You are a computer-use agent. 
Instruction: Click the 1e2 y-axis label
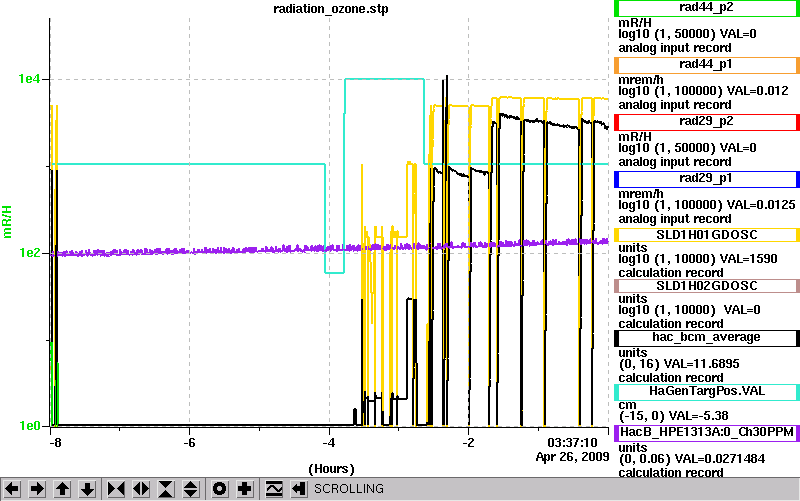point(29,253)
